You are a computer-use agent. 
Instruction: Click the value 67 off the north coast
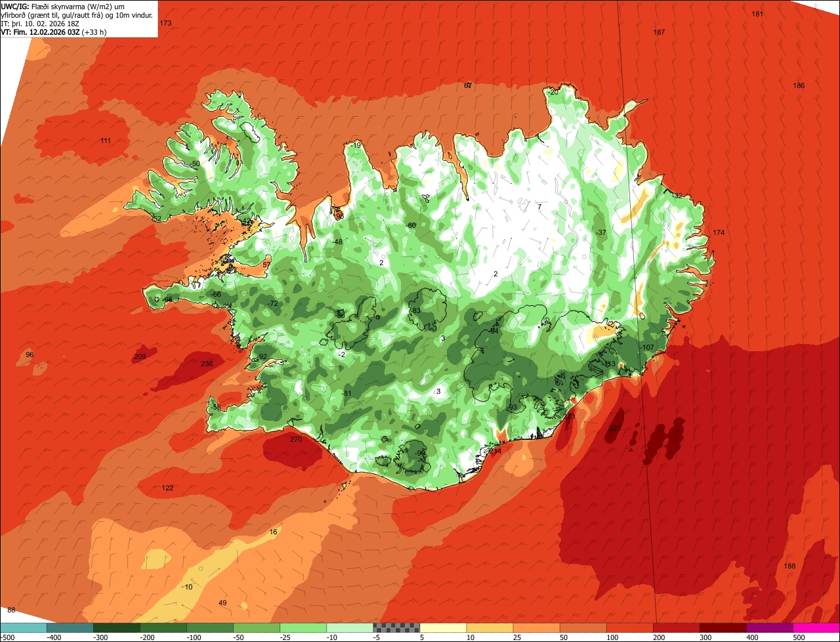[468, 85]
